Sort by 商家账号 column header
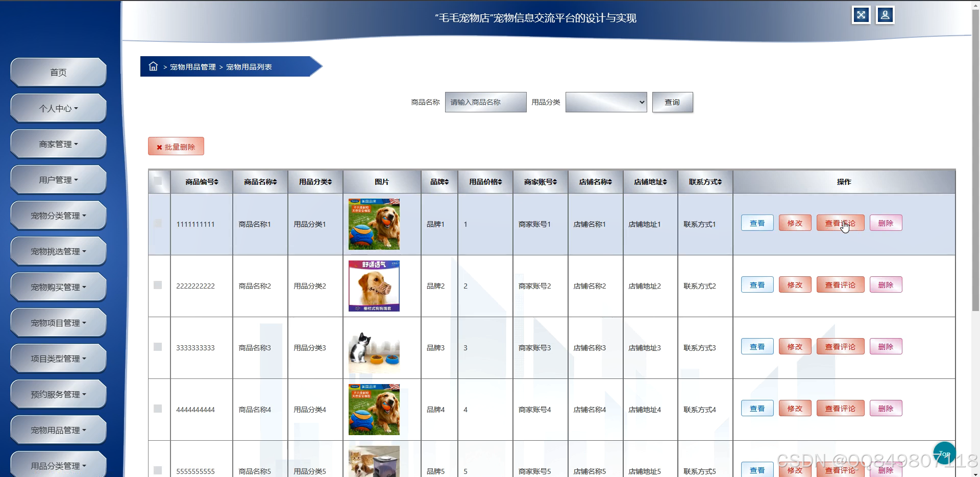 (541, 182)
